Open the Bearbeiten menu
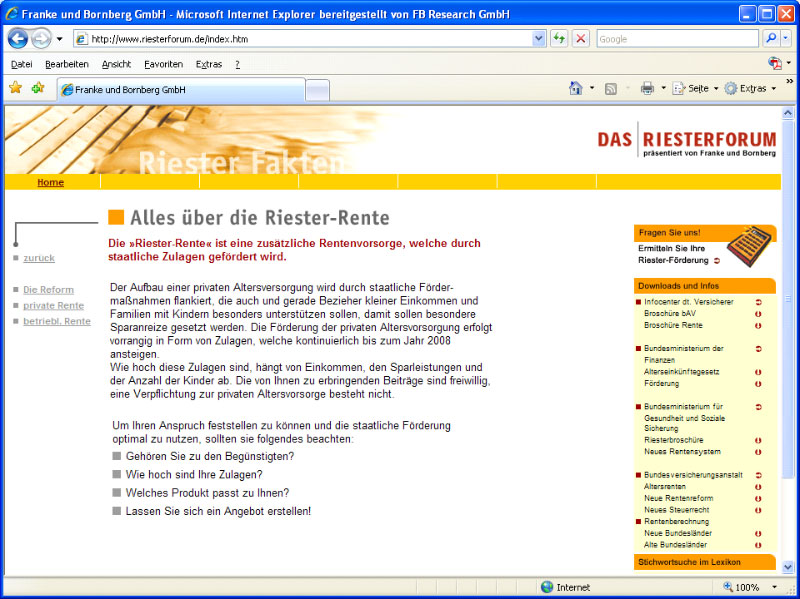This screenshot has width=800, height=599. [67, 64]
